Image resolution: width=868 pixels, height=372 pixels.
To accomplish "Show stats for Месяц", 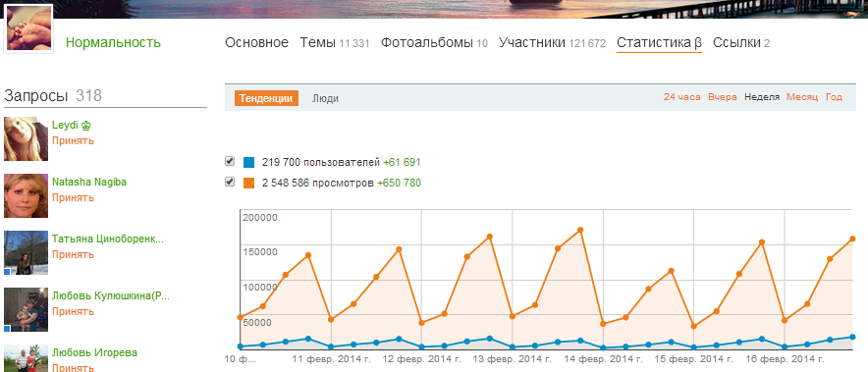I will pyautogui.click(x=802, y=97).
